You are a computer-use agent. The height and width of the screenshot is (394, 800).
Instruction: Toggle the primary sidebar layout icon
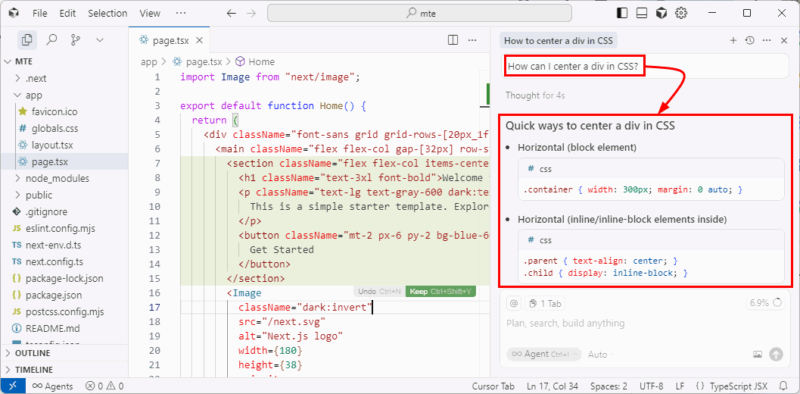[622, 13]
